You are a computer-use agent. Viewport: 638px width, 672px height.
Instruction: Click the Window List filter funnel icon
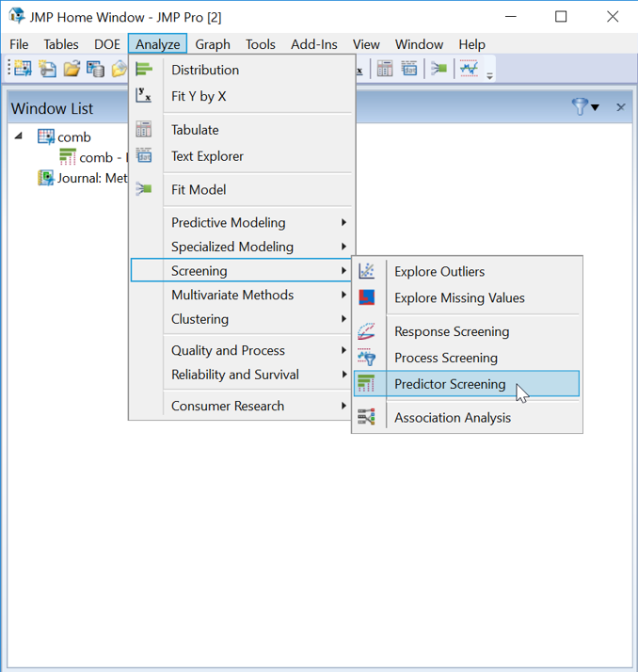point(580,106)
